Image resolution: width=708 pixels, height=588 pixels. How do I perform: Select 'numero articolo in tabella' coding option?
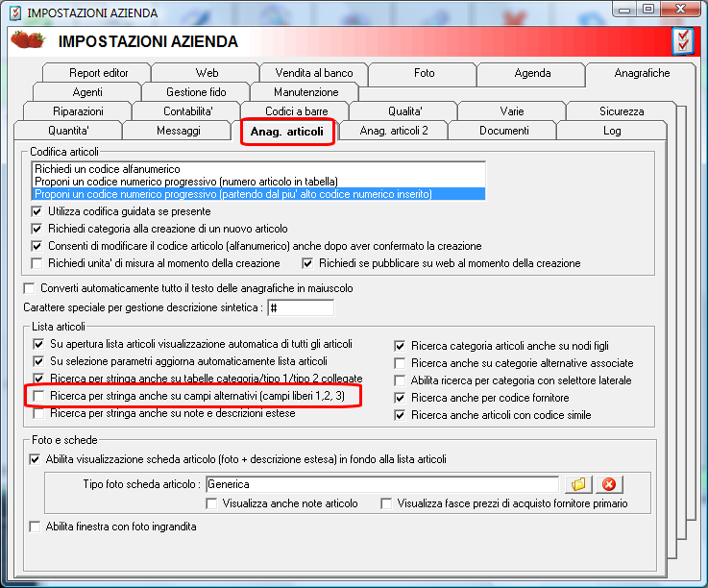tap(258, 182)
